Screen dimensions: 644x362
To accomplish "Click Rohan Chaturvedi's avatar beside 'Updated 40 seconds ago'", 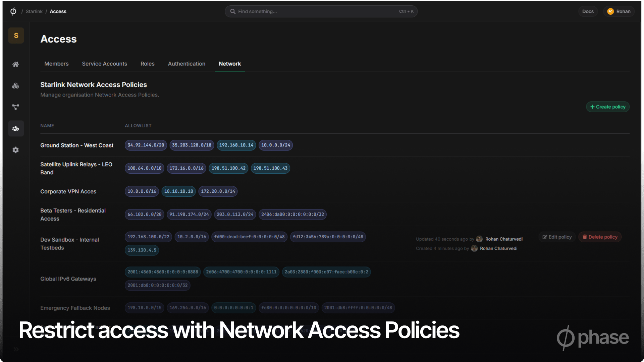I will (x=479, y=239).
